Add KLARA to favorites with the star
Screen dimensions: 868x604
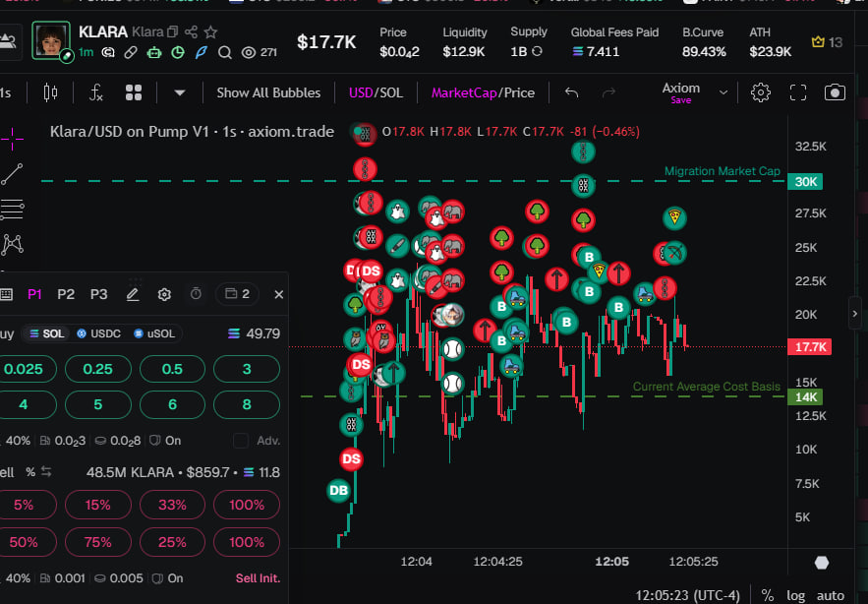click(x=210, y=31)
